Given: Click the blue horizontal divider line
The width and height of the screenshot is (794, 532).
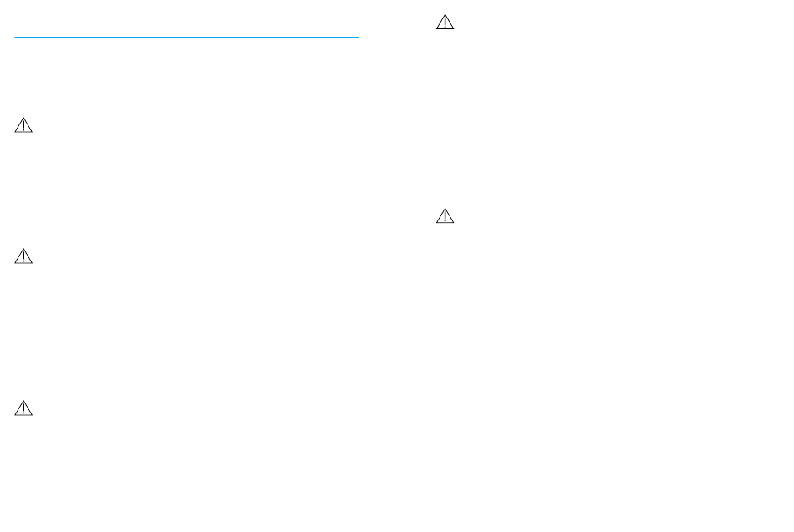Looking at the screenshot, I should (x=186, y=37).
